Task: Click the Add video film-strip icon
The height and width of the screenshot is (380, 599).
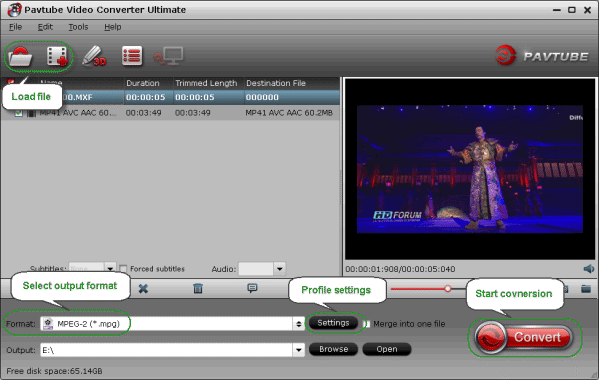Action: tap(57, 56)
